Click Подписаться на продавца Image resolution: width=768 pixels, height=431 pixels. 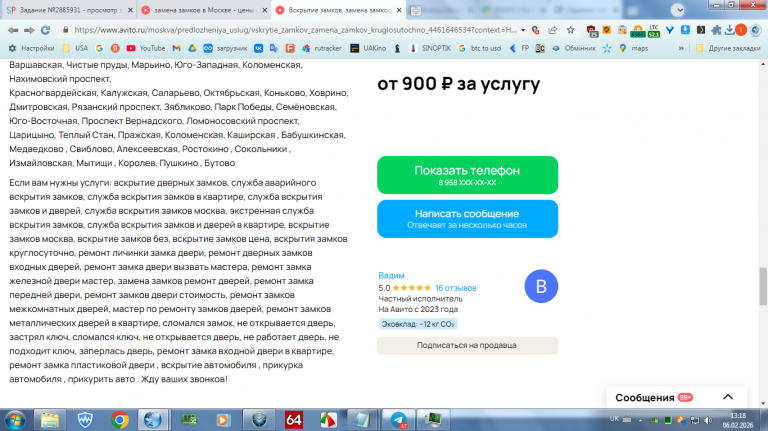pyautogui.click(x=467, y=345)
